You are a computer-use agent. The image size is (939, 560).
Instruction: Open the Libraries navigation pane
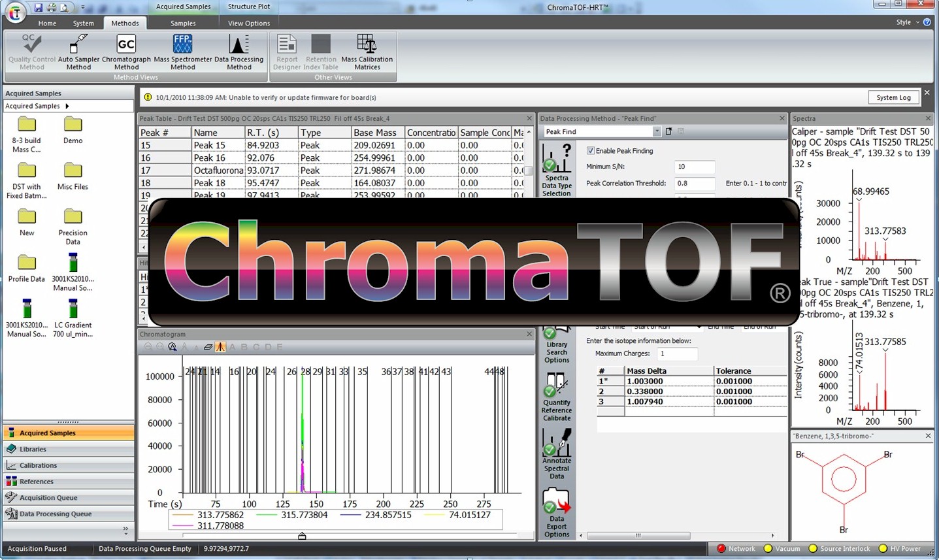click(x=33, y=450)
